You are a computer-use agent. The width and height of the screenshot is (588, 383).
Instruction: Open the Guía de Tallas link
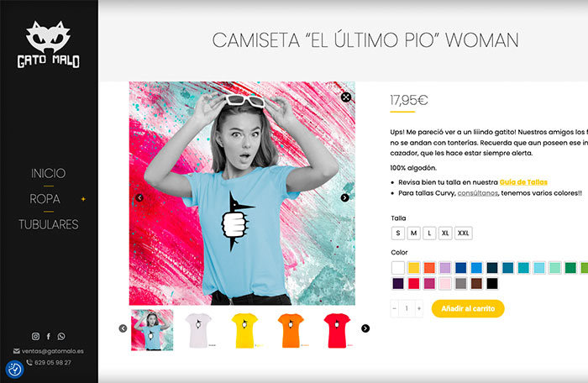pyautogui.click(x=523, y=182)
